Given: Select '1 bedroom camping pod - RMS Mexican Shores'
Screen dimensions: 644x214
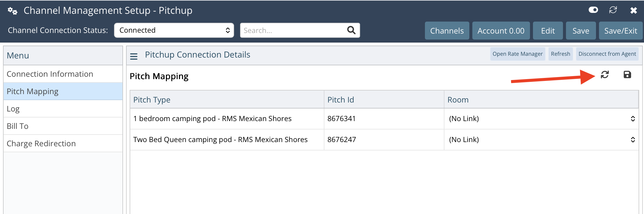Looking at the screenshot, I should [x=212, y=119].
